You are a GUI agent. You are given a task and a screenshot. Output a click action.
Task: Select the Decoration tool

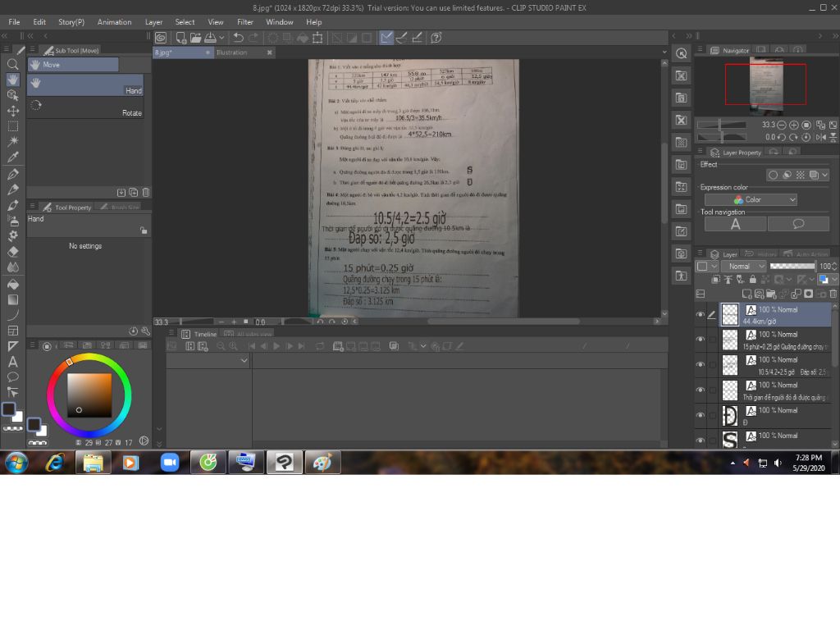click(x=13, y=235)
